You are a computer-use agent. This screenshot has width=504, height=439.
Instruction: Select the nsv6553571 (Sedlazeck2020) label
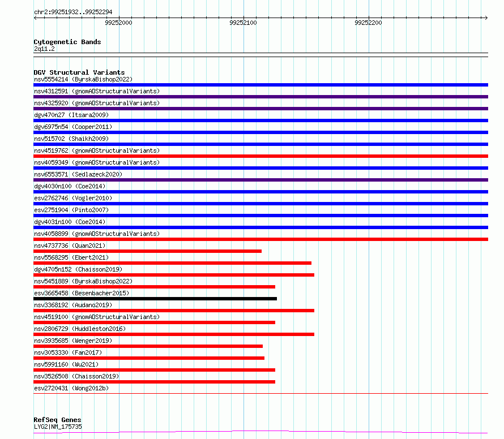pyautogui.click(x=78, y=174)
